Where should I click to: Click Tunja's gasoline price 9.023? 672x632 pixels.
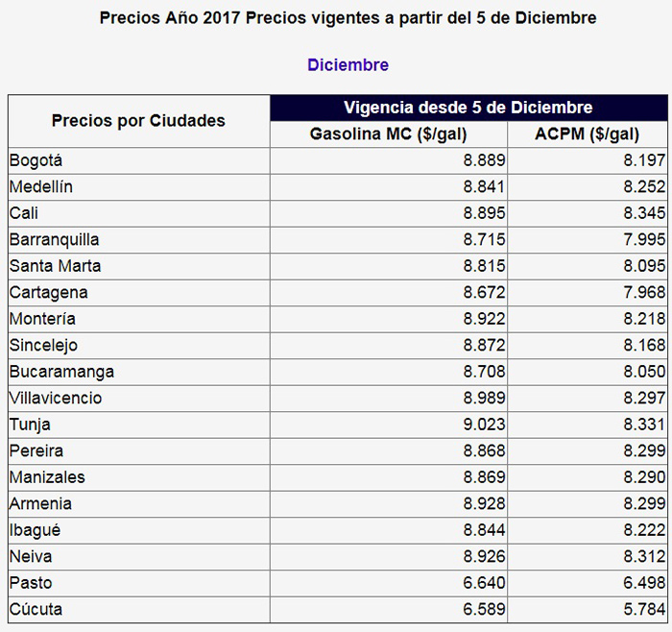click(x=477, y=425)
